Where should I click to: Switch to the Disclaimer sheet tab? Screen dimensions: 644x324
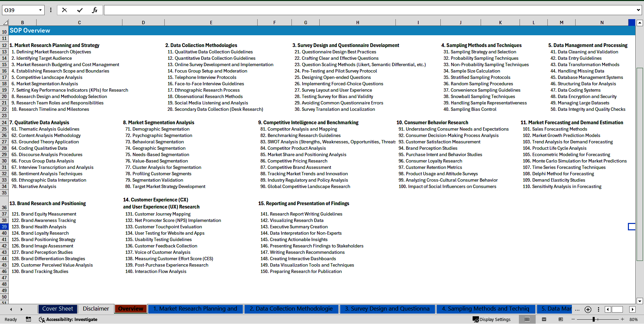(x=96, y=309)
